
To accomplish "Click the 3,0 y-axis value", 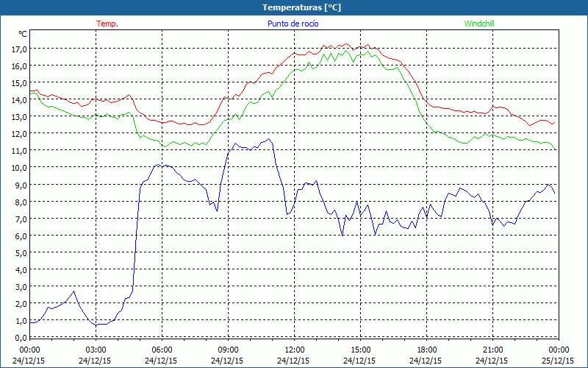I will pyautogui.click(x=21, y=287).
